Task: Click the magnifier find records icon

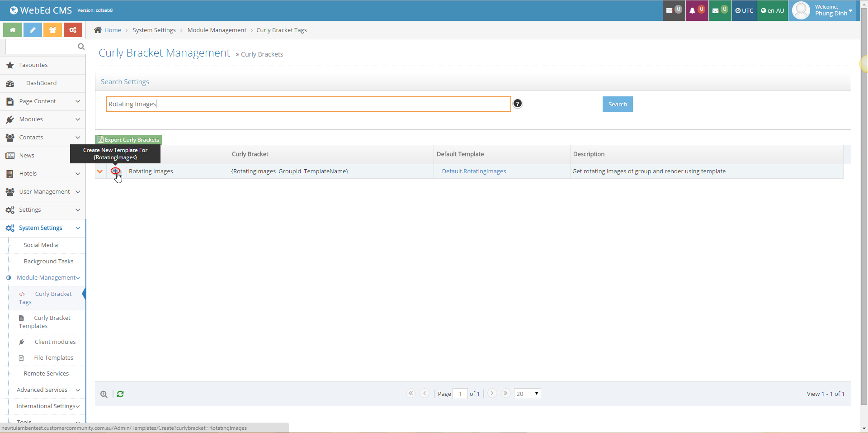Action: coord(104,394)
